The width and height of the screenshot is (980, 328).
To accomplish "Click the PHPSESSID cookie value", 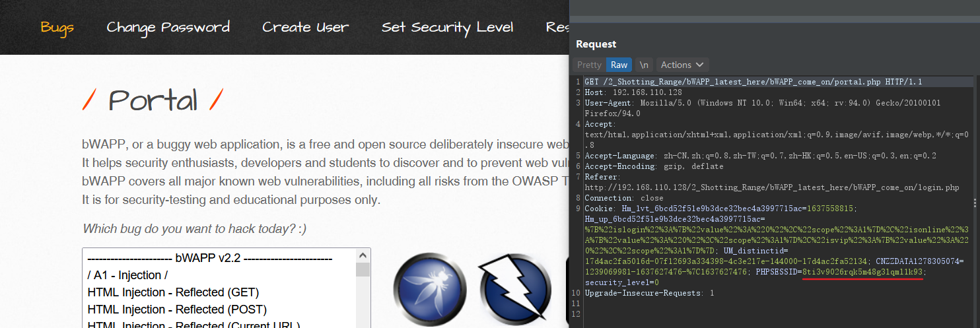I will click(863, 272).
